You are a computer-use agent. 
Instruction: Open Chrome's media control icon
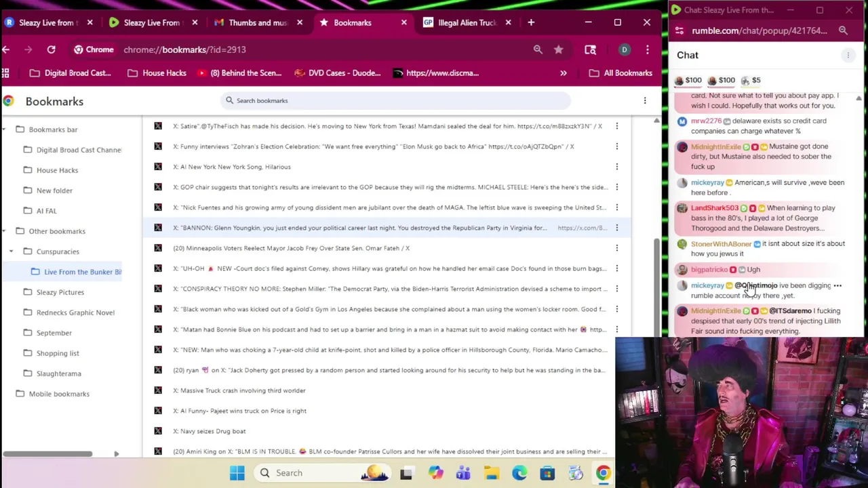click(x=590, y=49)
